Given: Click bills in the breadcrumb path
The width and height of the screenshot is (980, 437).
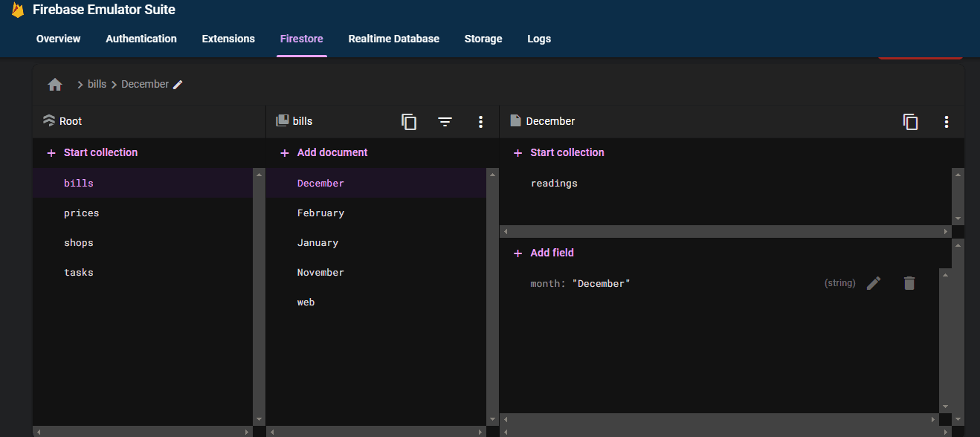Looking at the screenshot, I should (x=97, y=84).
